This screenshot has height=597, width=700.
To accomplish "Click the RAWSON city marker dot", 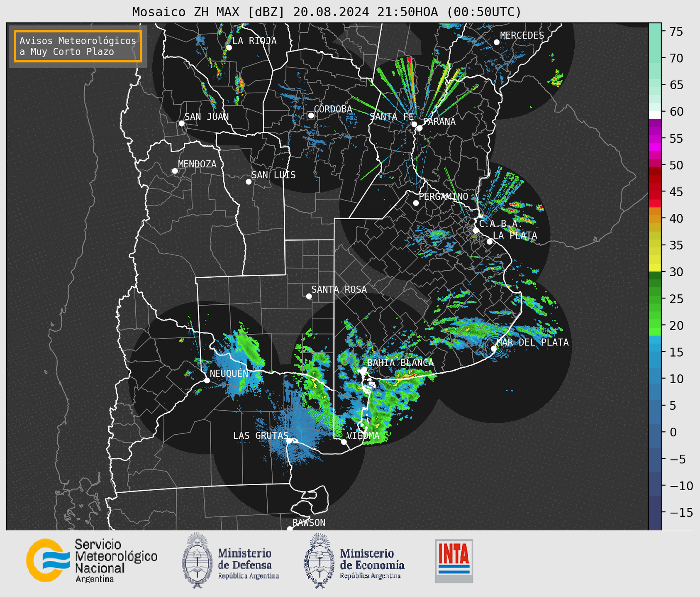I will (x=290, y=529).
